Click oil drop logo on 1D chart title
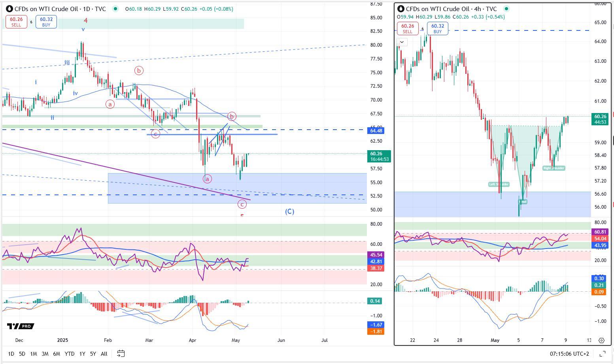The image size is (614, 364). [x=9, y=9]
